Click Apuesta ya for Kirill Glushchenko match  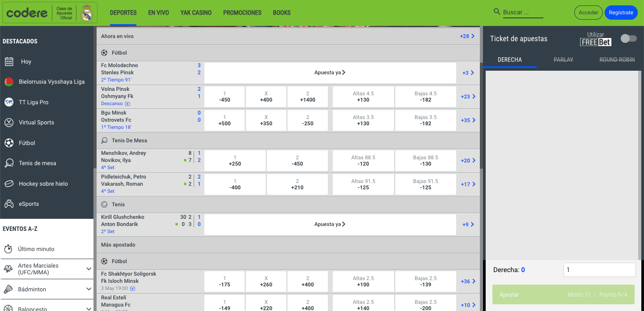tap(330, 225)
